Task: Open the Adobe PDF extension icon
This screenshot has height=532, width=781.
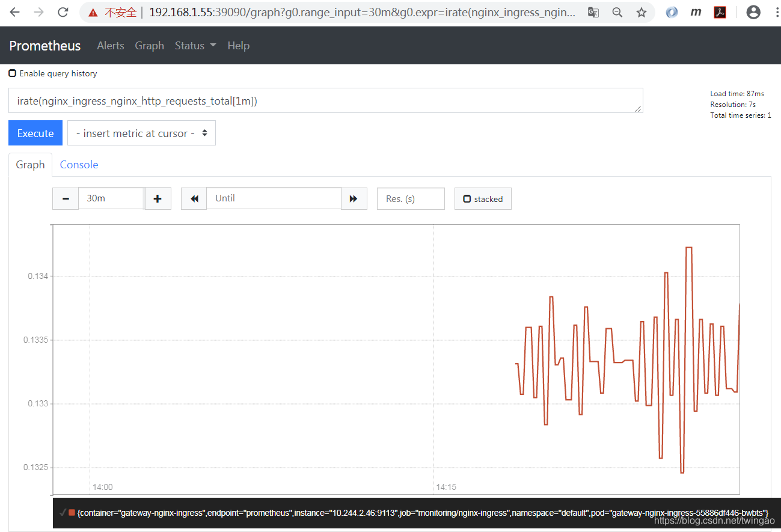Action: click(x=720, y=12)
